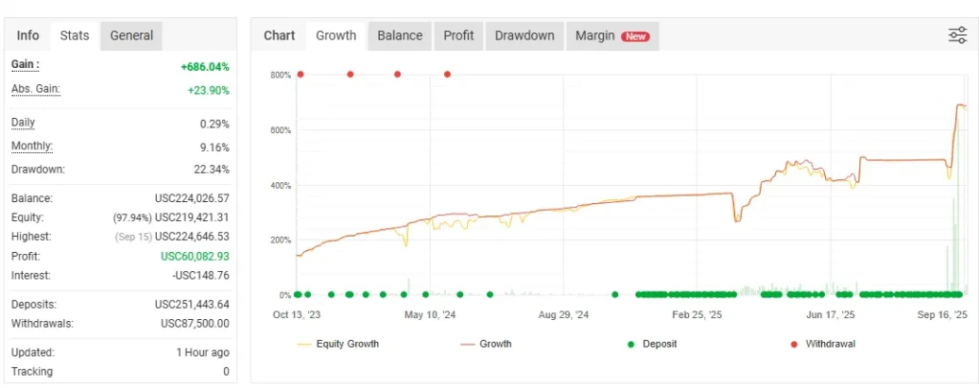Open the Margin tab marked New
This screenshot has height=388, width=980.
point(612,35)
